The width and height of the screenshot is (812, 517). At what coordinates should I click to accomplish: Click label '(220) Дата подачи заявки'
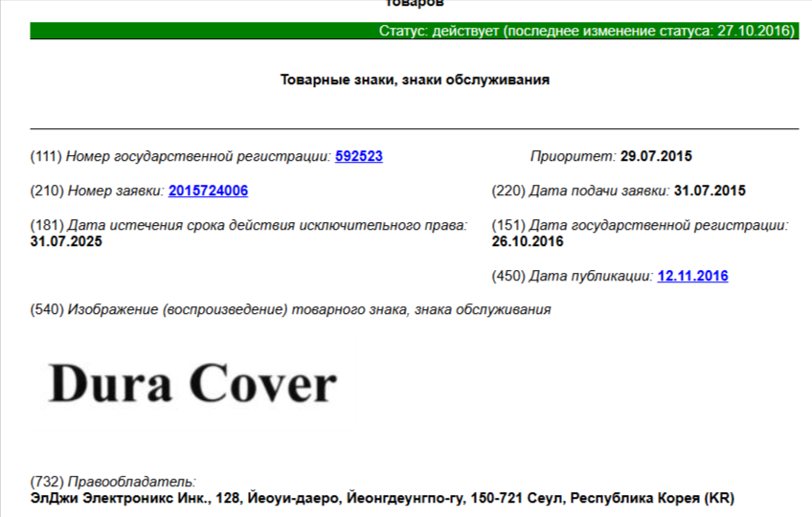[x=581, y=191]
